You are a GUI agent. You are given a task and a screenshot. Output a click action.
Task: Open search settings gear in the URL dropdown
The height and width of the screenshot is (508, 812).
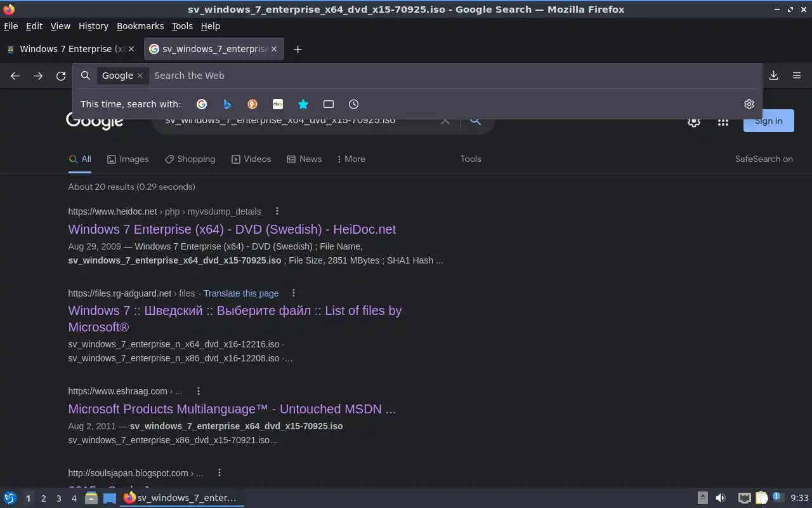coord(749,104)
